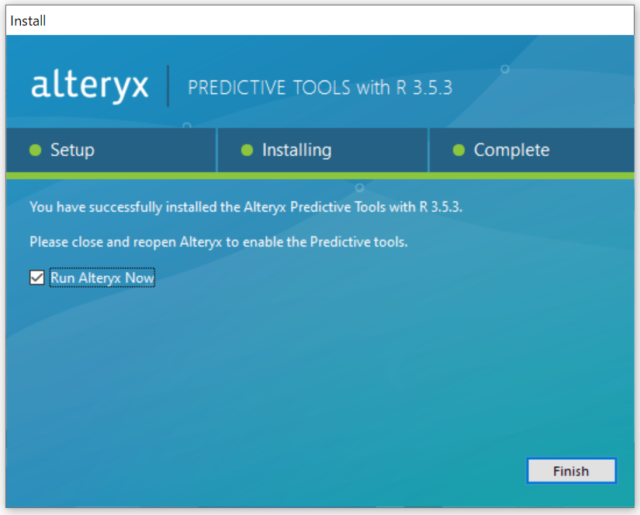Image resolution: width=640 pixels, height=515 pixels.
Task: Click the Install window title
Action: point(28,21)
